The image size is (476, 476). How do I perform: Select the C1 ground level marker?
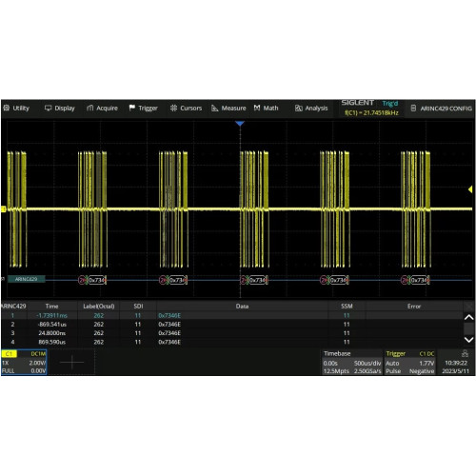pyautogui.click(x=4, y=209)
